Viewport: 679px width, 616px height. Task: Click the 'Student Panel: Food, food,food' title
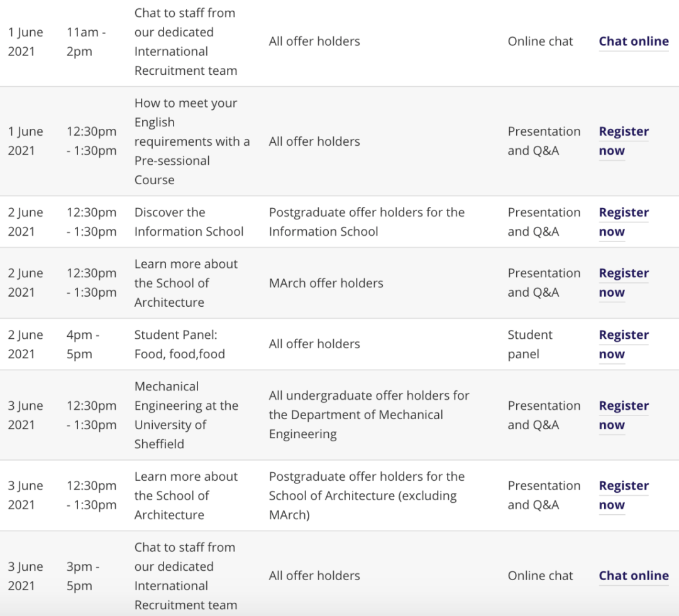pyautogui.click(x=179, y=344)
